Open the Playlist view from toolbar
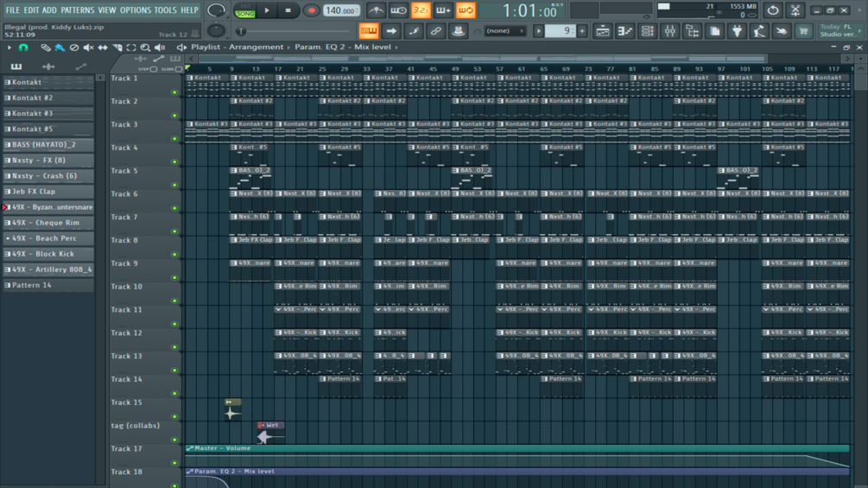Viewport: 868px width, 488px height. click(x=603, y=31)
